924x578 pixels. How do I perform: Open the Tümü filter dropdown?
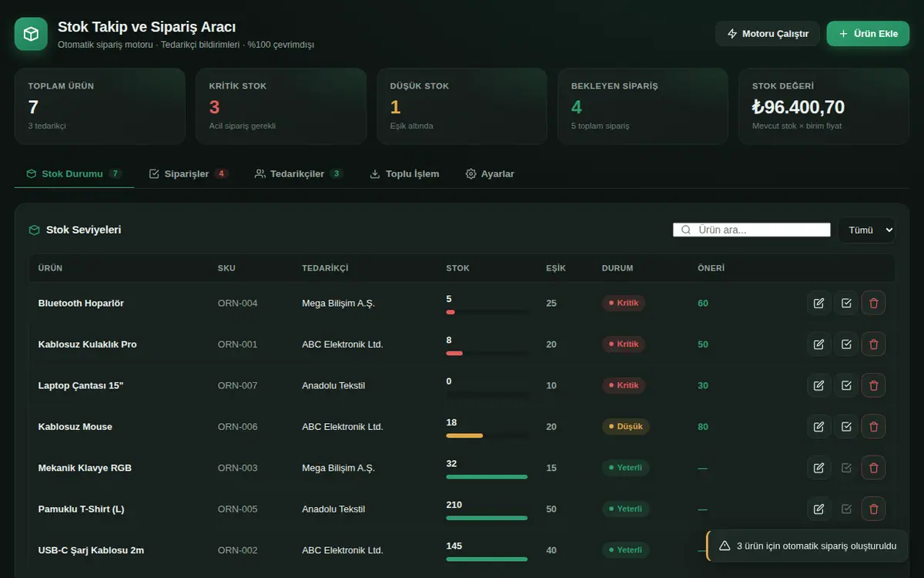(x=867, y=230)
